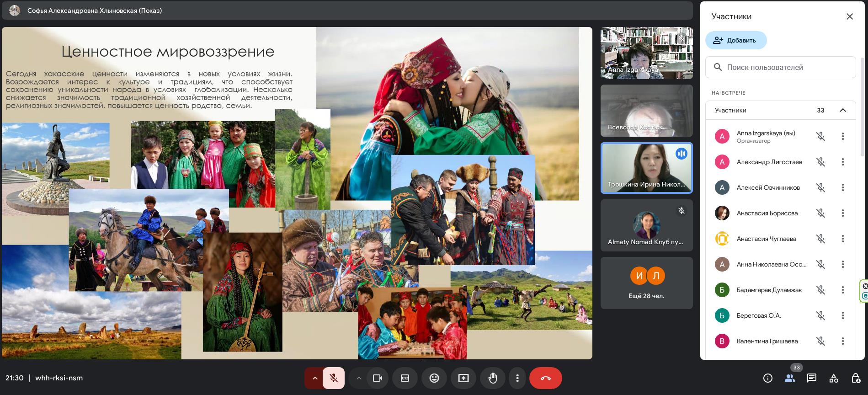Open host controls lock icon

pyautogui.click(x=856, y=378)
